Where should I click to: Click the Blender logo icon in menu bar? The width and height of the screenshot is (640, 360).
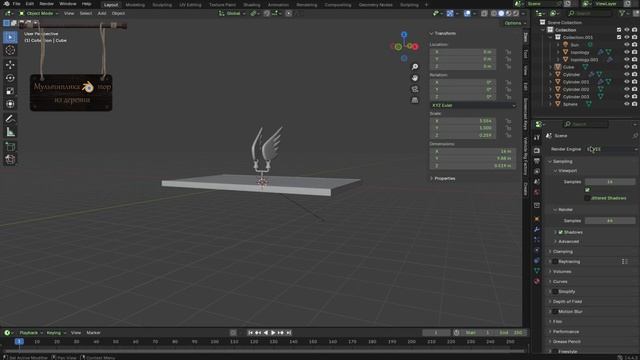tap(6, 4)
